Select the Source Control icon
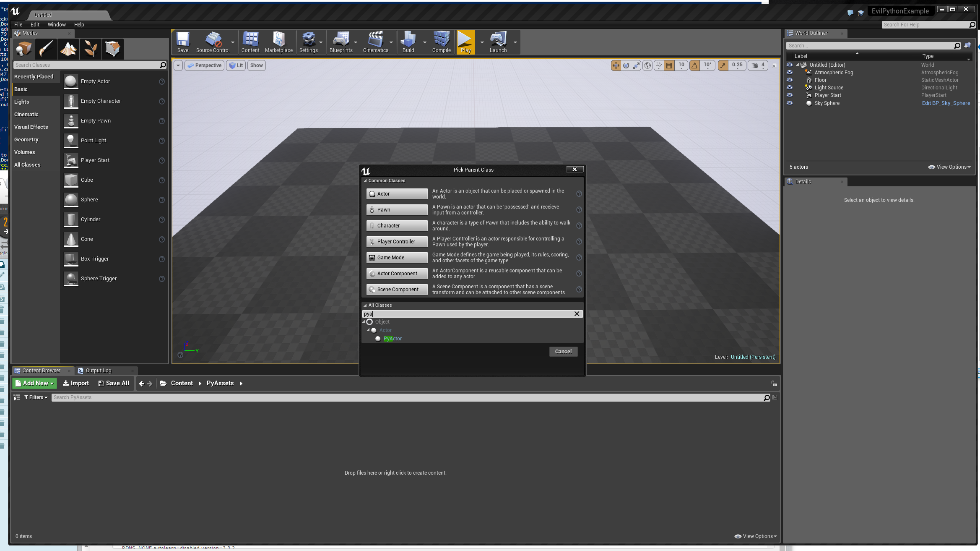980x551 pixels. 213,41
